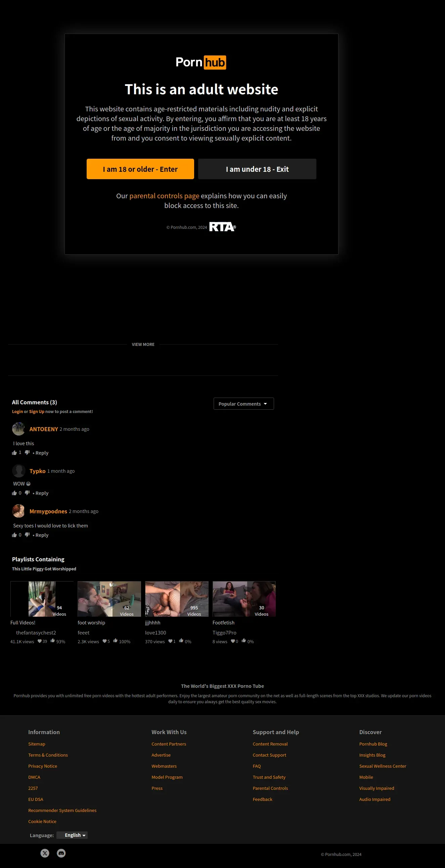Screen dimensions: 445x868
Task: Dislike Typko's WOW comment
Action: click(x=27, y=493)
